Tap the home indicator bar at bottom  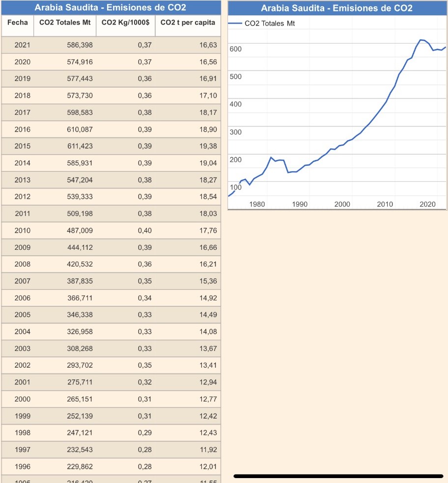click(338, 476)
